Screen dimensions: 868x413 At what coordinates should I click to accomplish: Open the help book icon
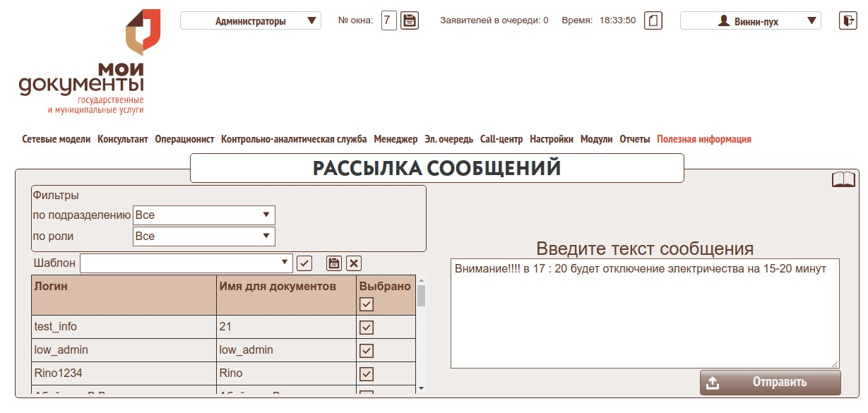843,179
